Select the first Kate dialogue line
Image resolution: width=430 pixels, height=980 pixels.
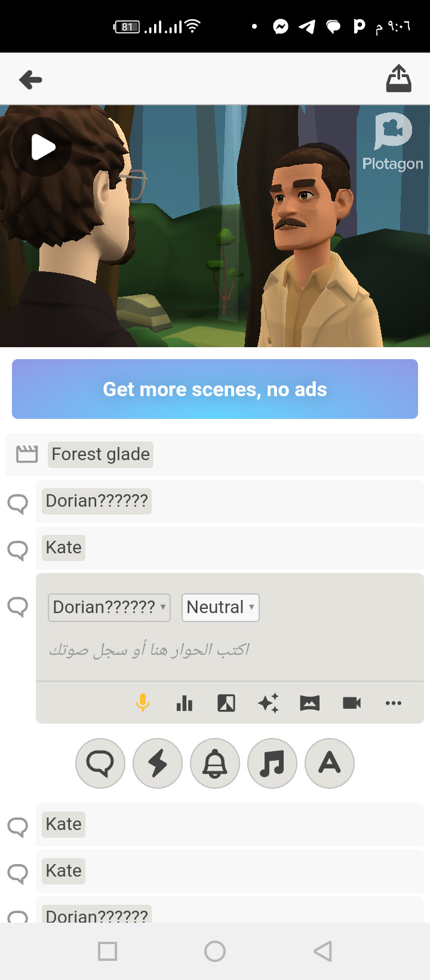point(230,548)
